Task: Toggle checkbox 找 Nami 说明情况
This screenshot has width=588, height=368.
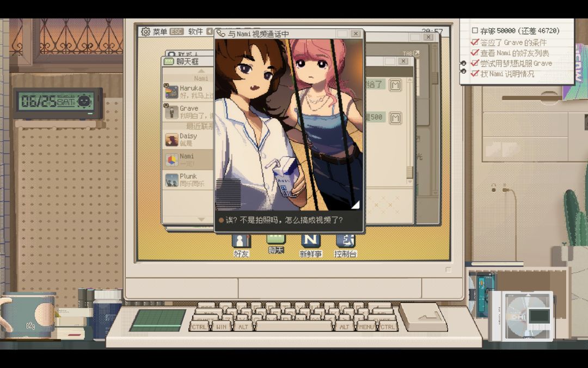Action: [x=475, y=74]
